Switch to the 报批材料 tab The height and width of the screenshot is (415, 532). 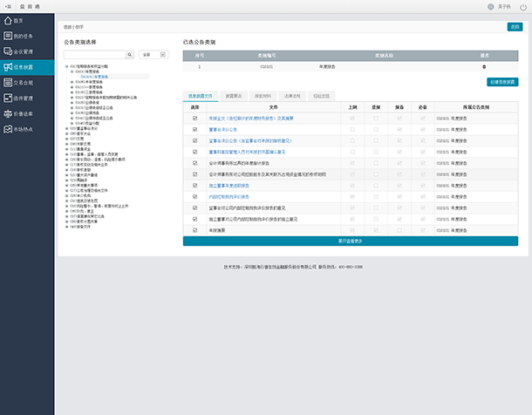[x=263, y=96]
